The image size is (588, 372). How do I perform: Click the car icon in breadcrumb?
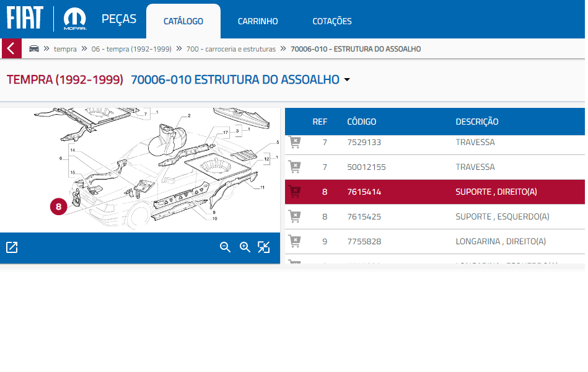(34, 48)
